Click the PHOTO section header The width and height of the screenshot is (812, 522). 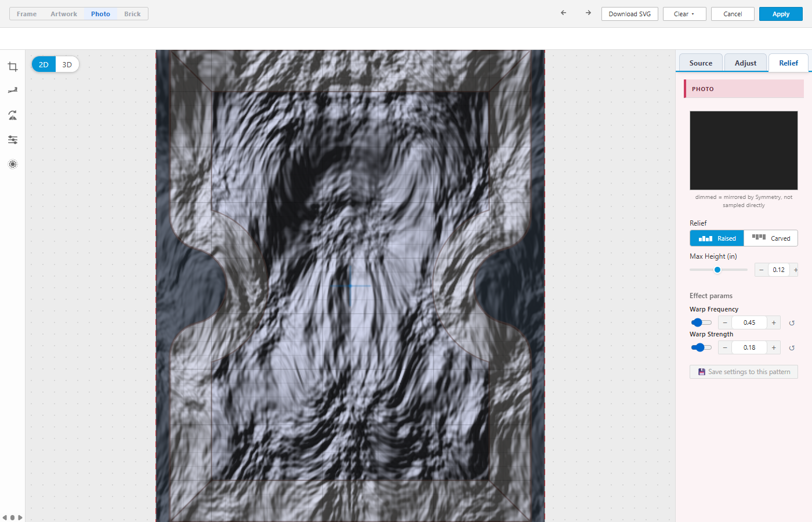click(744, 89)
